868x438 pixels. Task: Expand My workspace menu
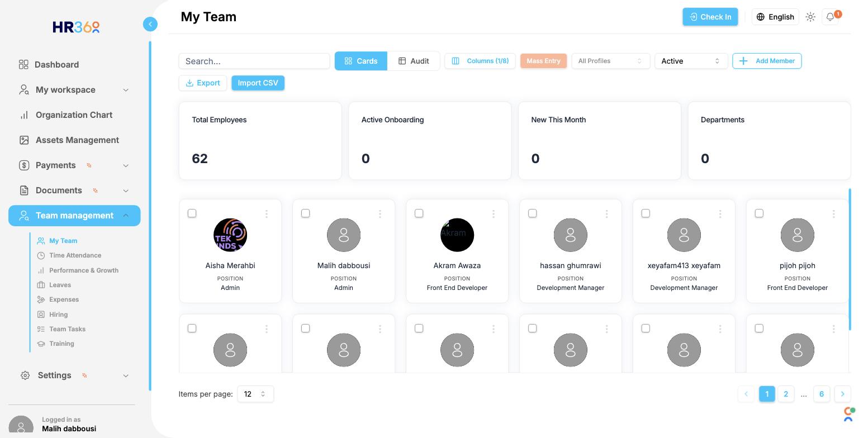click(x=74, y=90)
